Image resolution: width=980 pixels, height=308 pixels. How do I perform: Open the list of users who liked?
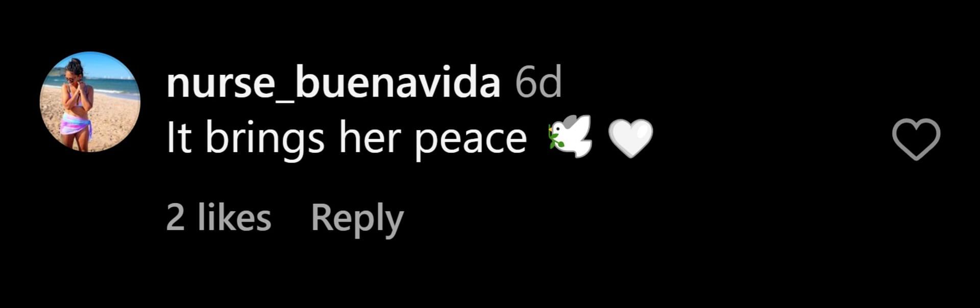click(218, 217)
